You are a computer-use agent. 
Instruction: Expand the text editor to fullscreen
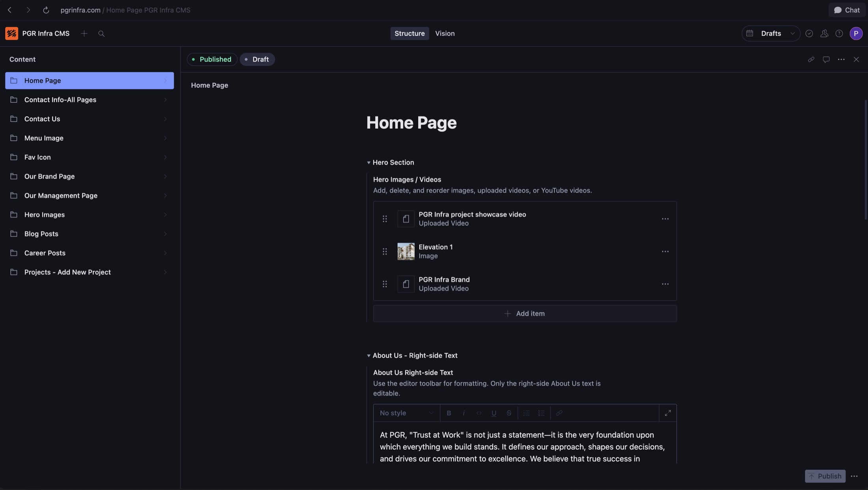click(668, 413)
